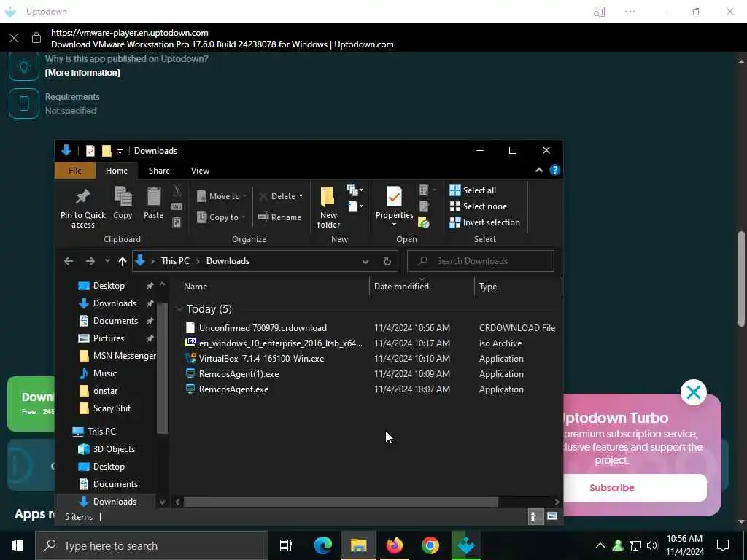The width and height of the screenshot is (747, 560).
Task: Click the Cut scissors icon
Action: (x=177, y=191)
